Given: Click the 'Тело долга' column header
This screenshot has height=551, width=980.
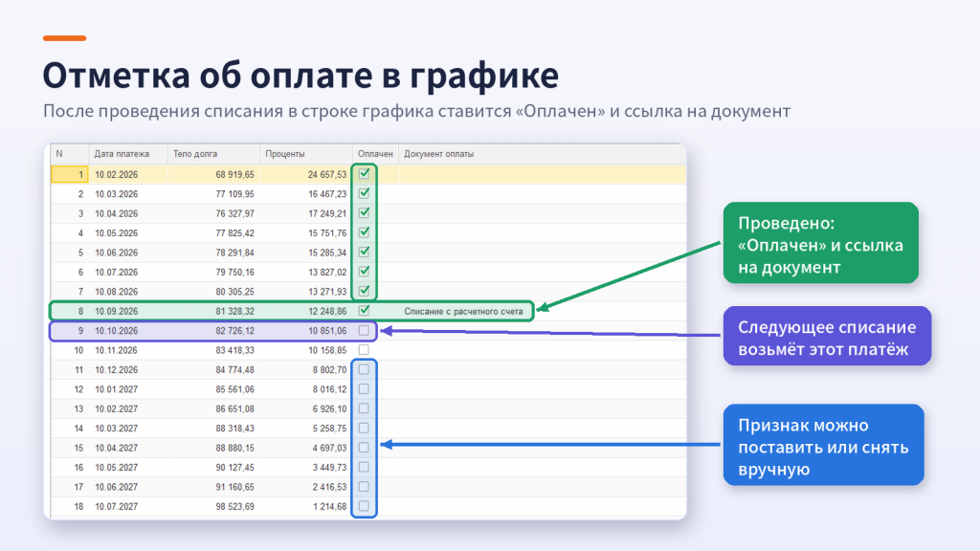Looking at the screenshot, I should pyautogui.click(x=213, y=154).
